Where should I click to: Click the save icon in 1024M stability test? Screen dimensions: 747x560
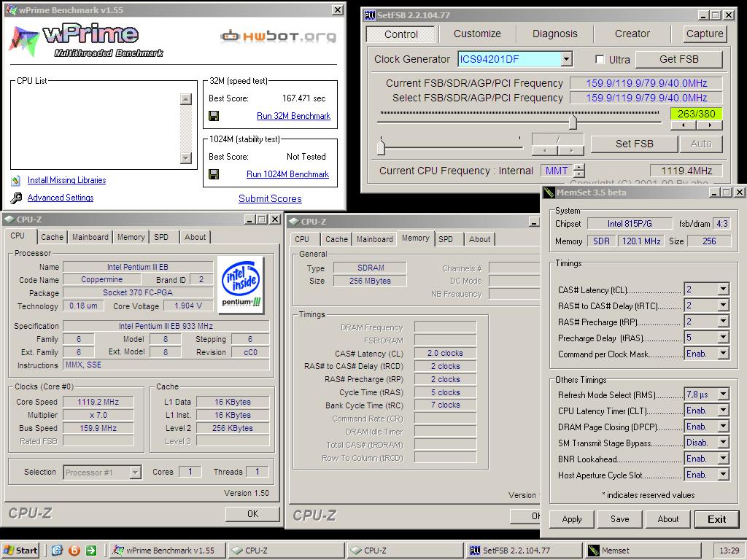[214, 174]
